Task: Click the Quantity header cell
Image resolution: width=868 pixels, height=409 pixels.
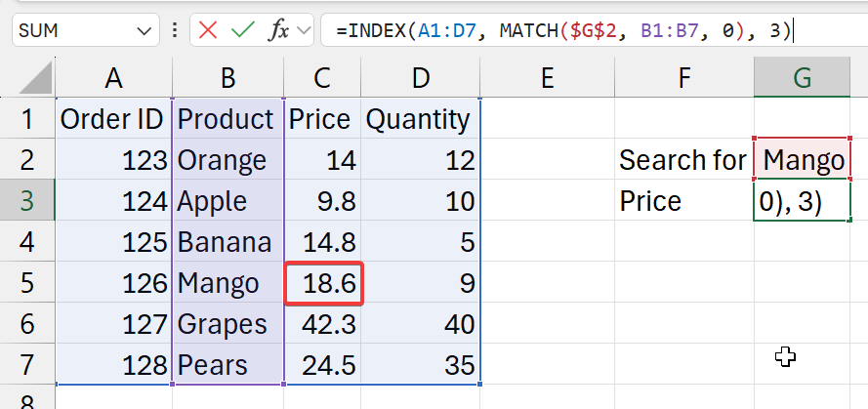Action: click(418, 119)
